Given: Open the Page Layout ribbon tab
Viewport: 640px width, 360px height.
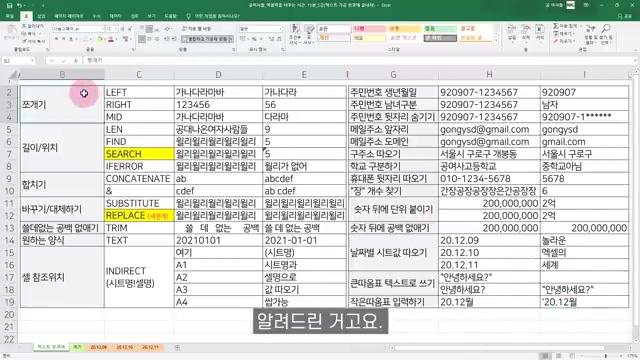Looking at the screenshot, I should pos(68,16).
